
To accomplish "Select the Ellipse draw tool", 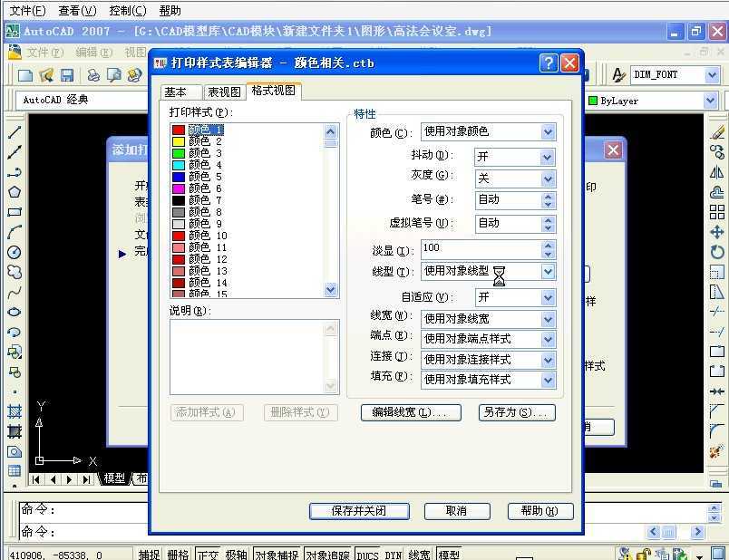I will (x=15, y=312).
